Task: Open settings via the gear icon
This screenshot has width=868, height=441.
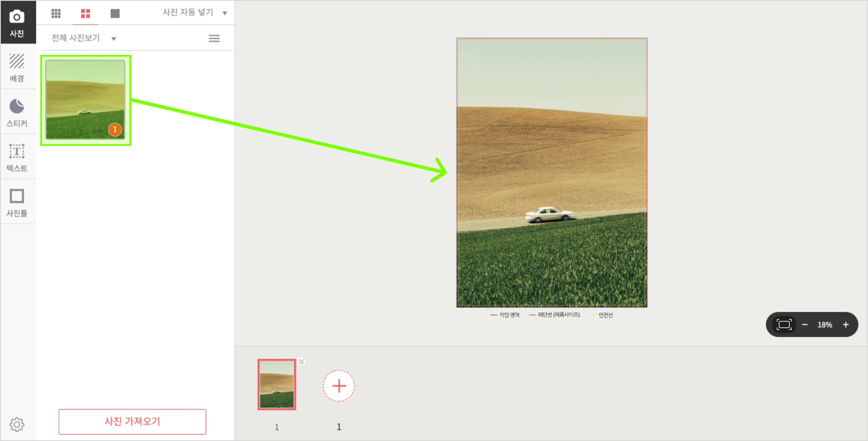Action: coord(17,424)
